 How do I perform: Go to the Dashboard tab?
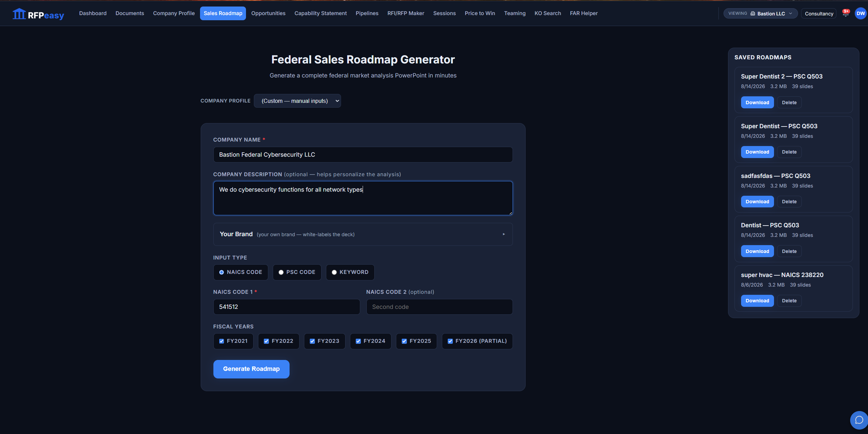(93, 13)
